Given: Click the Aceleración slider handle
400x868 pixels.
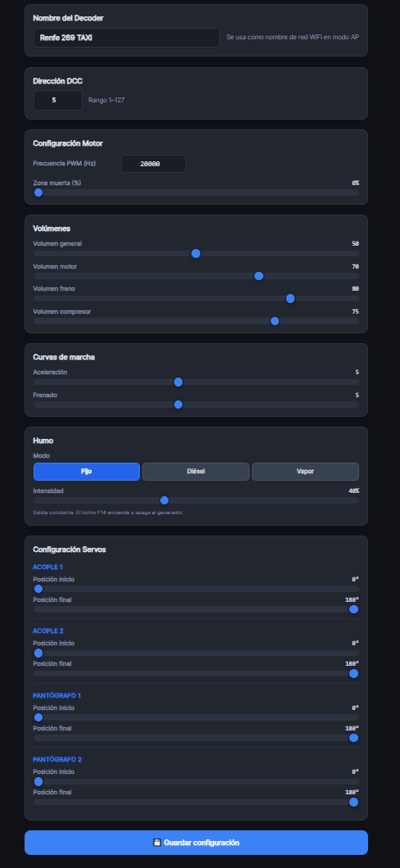Looking at the screenshot, I should pos(178,382).
